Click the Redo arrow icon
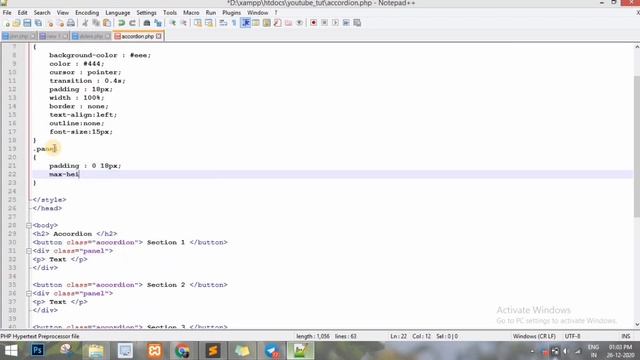 click(132, 23)
